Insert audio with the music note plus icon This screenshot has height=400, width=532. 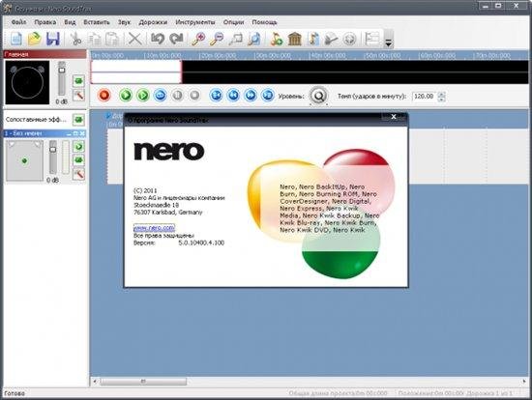pyautogui.click(x=277, y=39)
